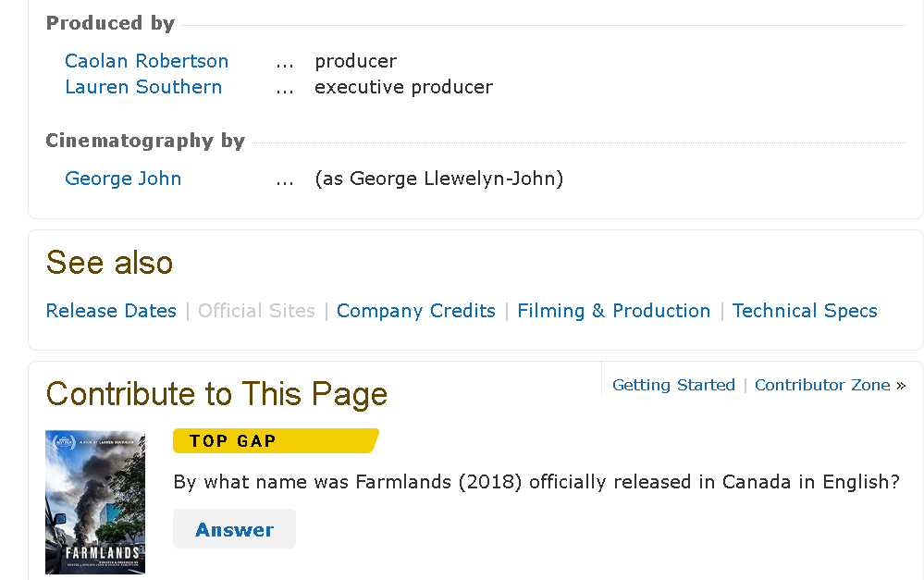Visit the Contributor Zone link
The width and height of the screenshot is (924, 580).
(x=822, y=385)
